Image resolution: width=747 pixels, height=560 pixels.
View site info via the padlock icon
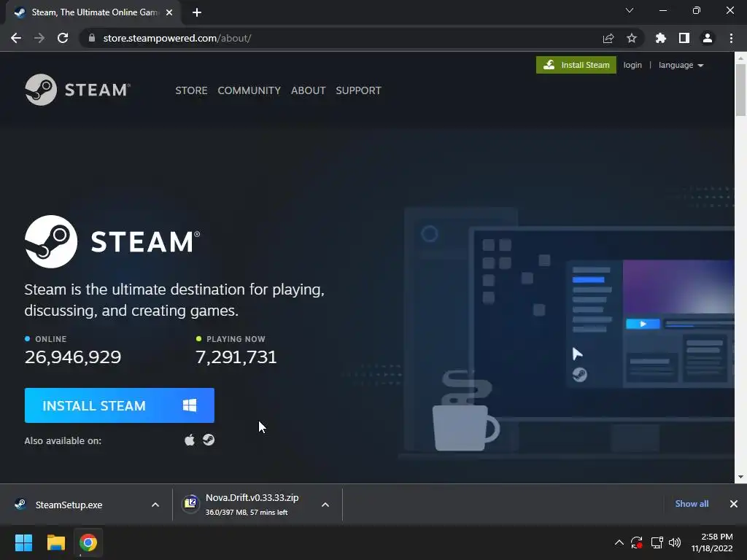pos(92,38)
